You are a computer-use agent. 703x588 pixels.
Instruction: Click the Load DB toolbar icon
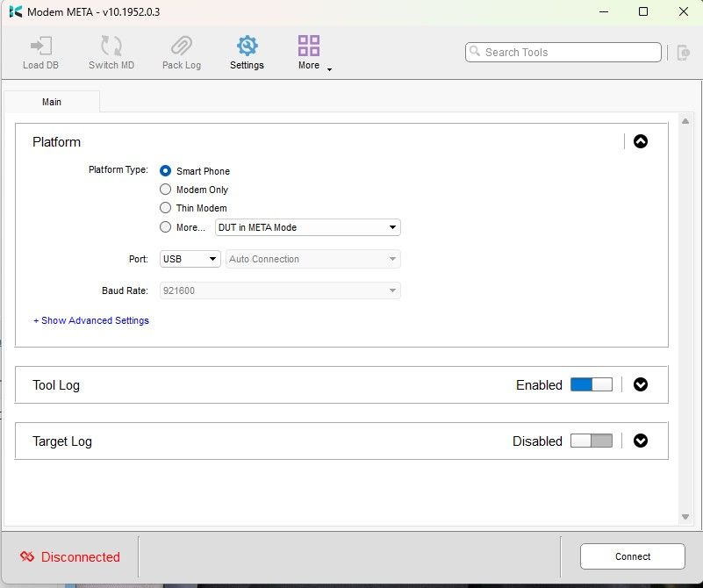pyautogui.click(x=40, y=47)
